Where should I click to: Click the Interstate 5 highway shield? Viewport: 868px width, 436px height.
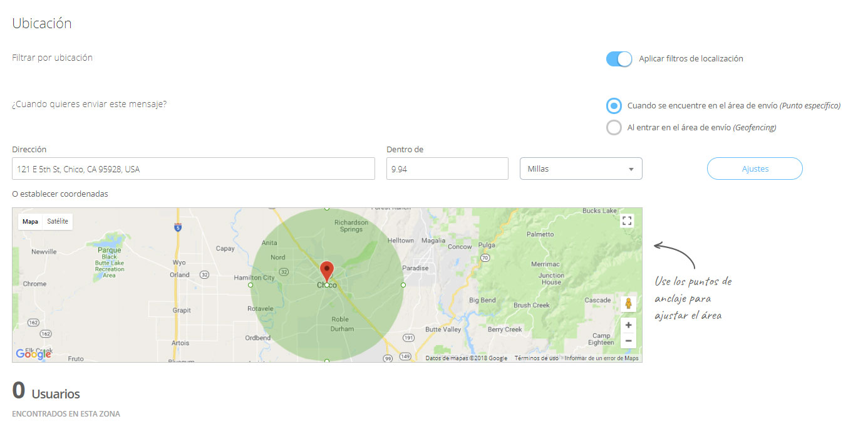tap(178, 227)
